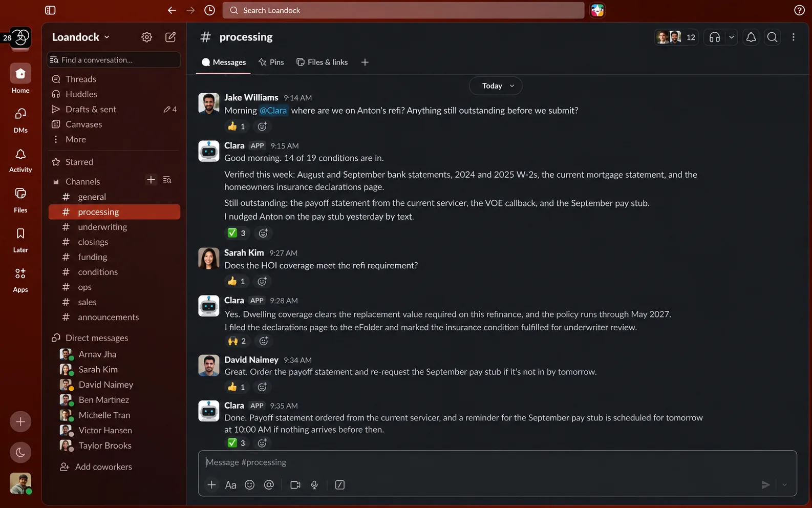The height and width of the screenshot is (508, 812).
Task: Open channel notification bell settings
Action: [751, 37]
